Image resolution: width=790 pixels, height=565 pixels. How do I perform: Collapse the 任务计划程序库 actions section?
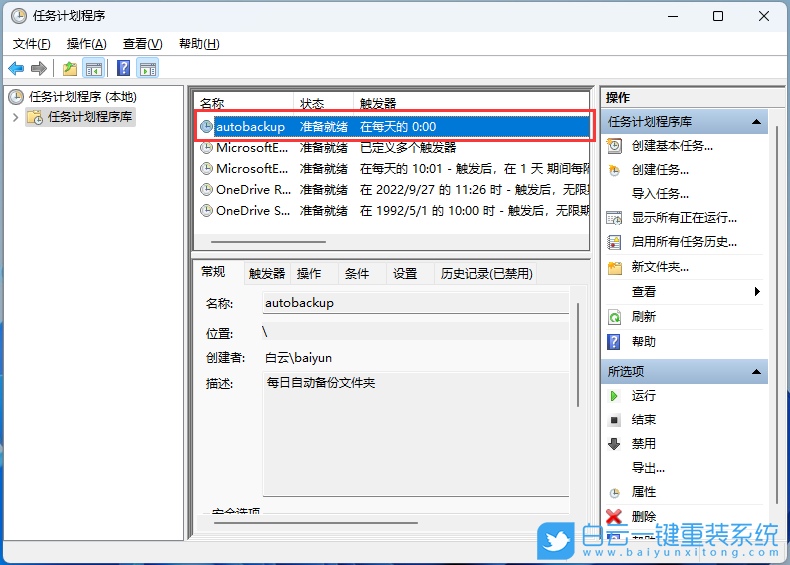tap(756, 121)
